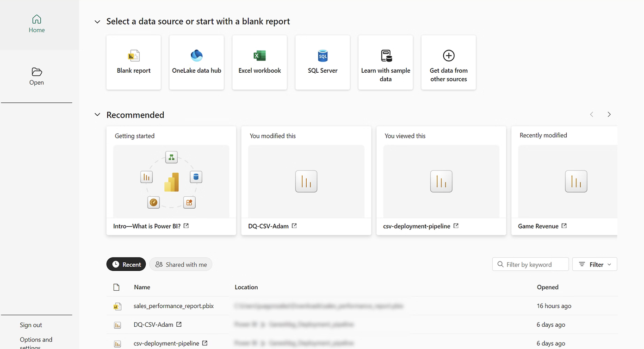The image size is (644, 349).
Task: Open Options and settings in sidebar
Action: pyautogui.click(x=36, y=343)
